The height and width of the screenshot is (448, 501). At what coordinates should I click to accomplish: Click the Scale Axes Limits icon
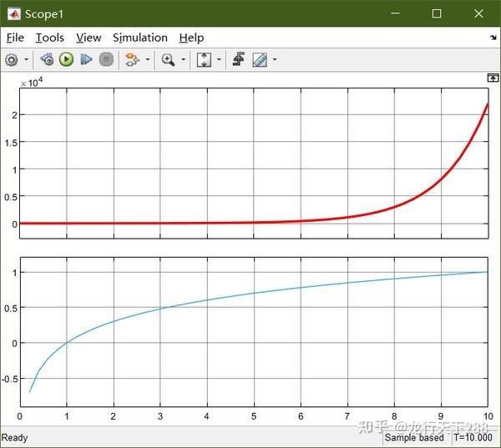pyautogui.click(x=204, y=60)
